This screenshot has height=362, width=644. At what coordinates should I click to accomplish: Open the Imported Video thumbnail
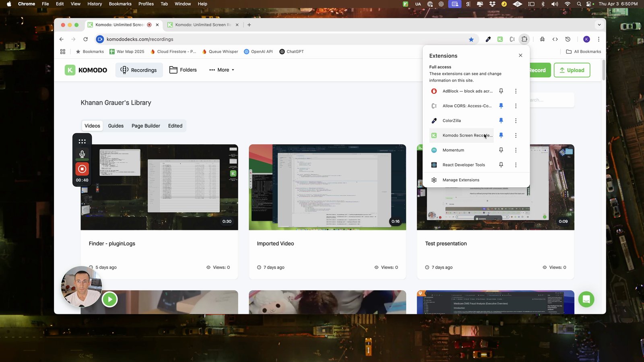[327, 187]
